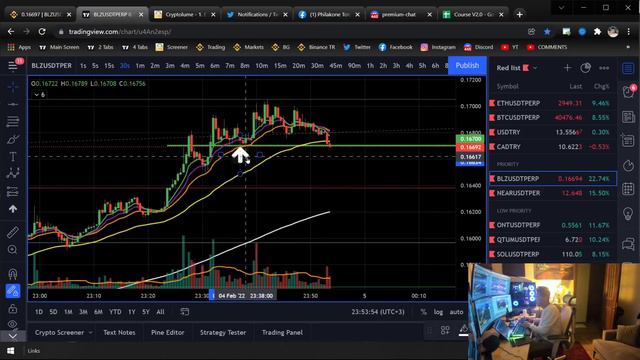
Task: Select ONTUSDTPERP in the watchlist
Action: [552, 225]
